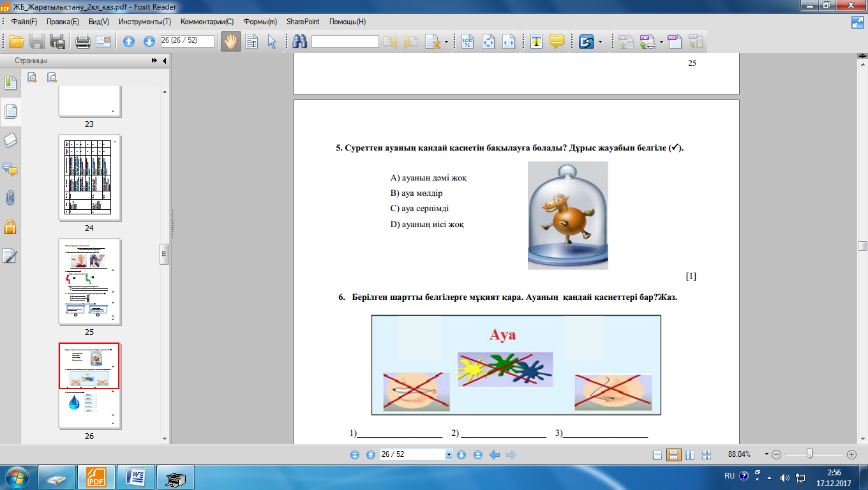Image resolution: width=868 pixels, height=490 pixels.
Task: Select page 24 thumbnail
Action: click(89, 178)
